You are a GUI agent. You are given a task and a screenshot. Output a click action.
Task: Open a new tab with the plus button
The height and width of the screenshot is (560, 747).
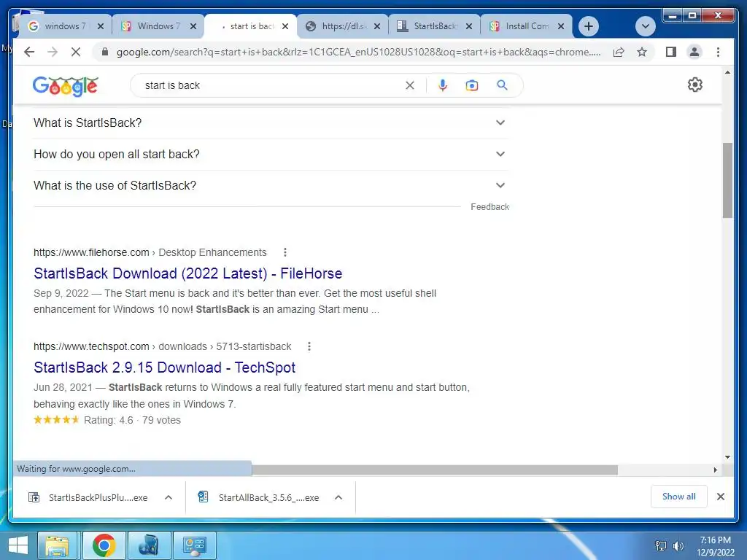(589, 26)
